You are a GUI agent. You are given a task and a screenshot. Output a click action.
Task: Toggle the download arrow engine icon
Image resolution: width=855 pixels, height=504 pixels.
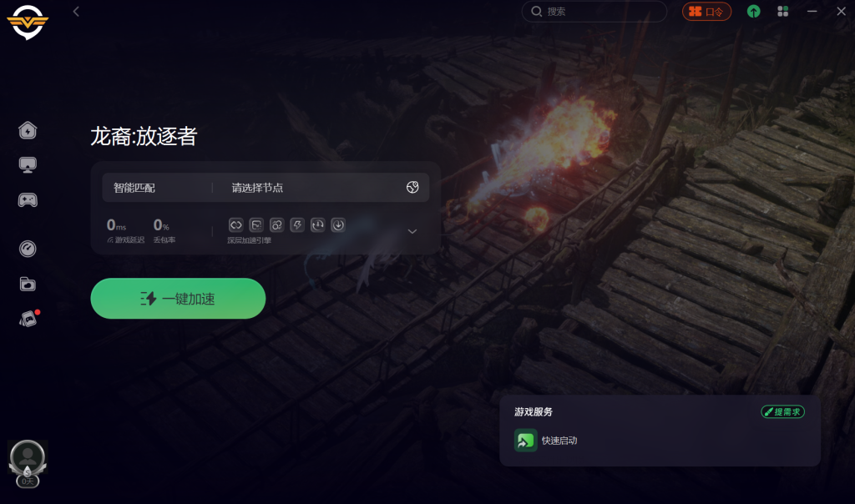(x=338, y=224)
